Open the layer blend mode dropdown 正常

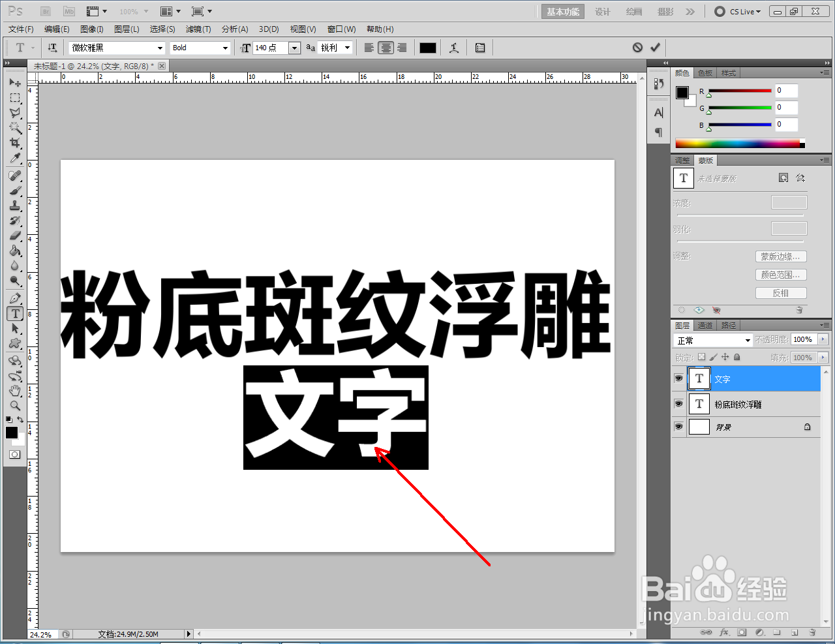pos(714,340)
